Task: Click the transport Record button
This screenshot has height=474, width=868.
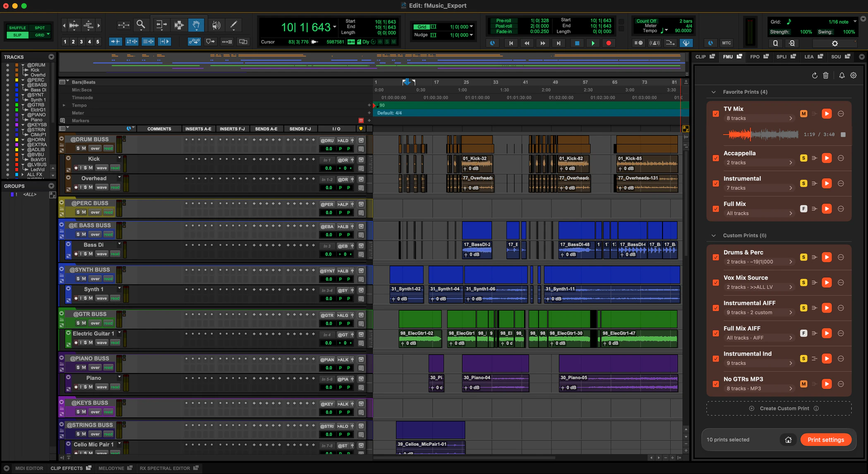Action: click(x=609, y=43)
